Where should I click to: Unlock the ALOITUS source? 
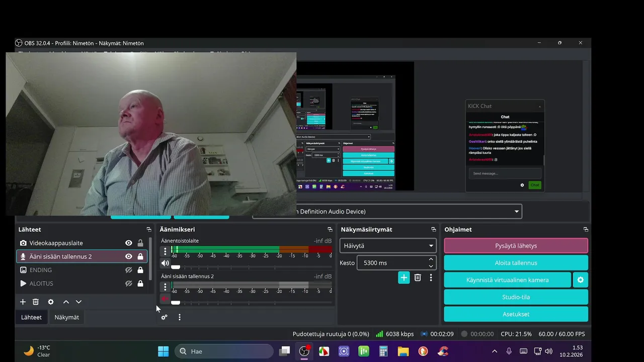point(140,284)
